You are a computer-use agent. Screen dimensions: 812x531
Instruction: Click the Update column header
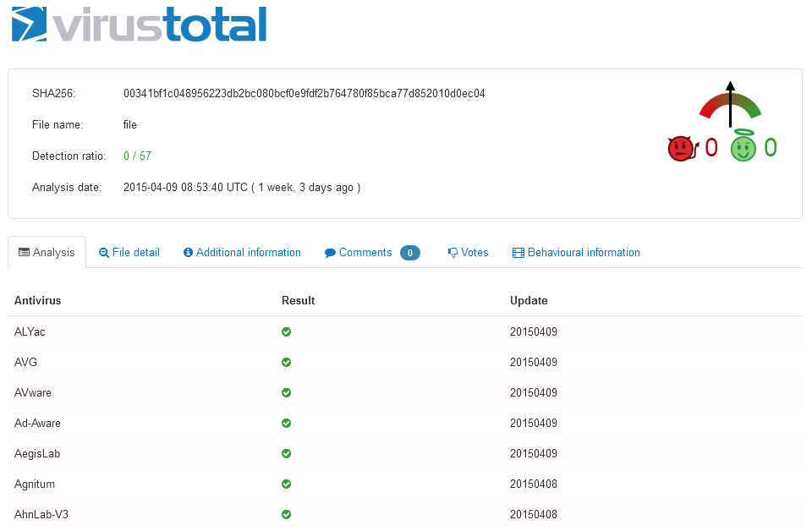click(529, 301)
